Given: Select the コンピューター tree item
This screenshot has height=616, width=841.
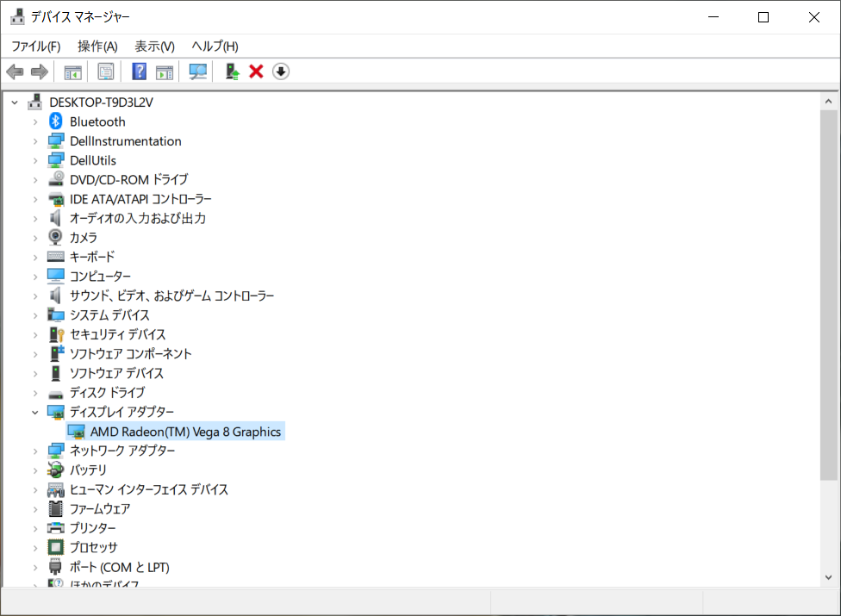Looking at the screenshot, I should pos(100,276).
